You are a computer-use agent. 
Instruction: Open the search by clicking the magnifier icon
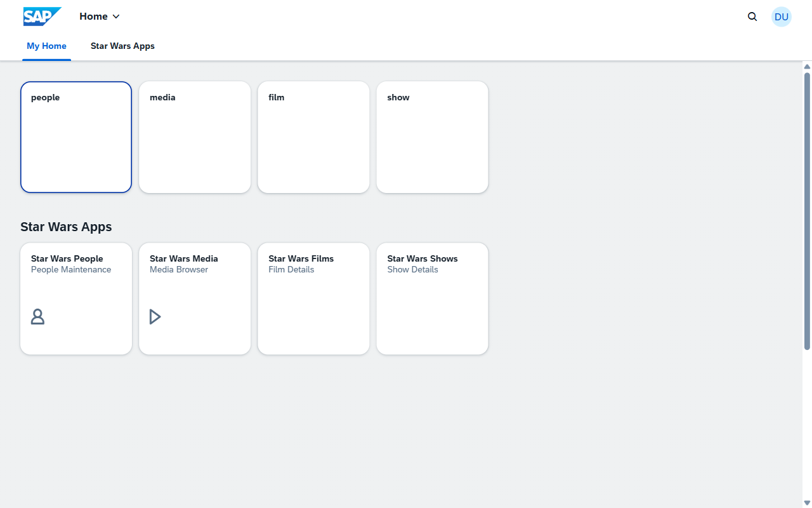(752, 17)
